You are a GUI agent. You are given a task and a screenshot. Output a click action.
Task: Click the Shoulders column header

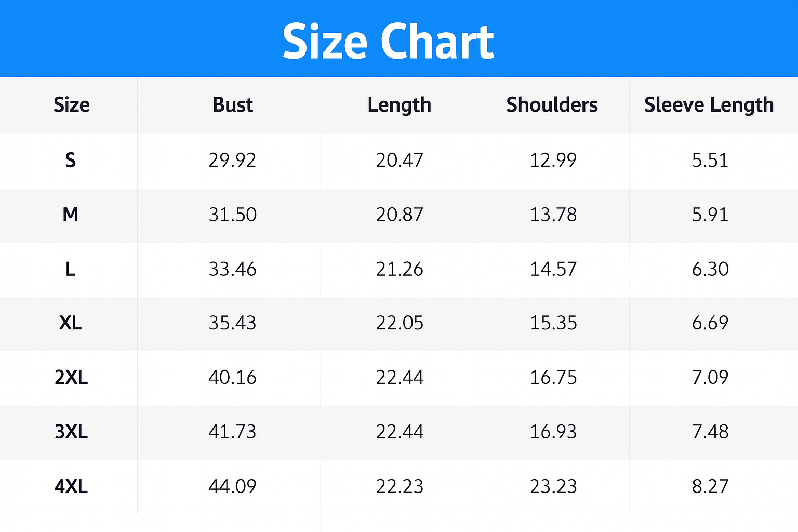pyautogui.click(x=552, y=105)
